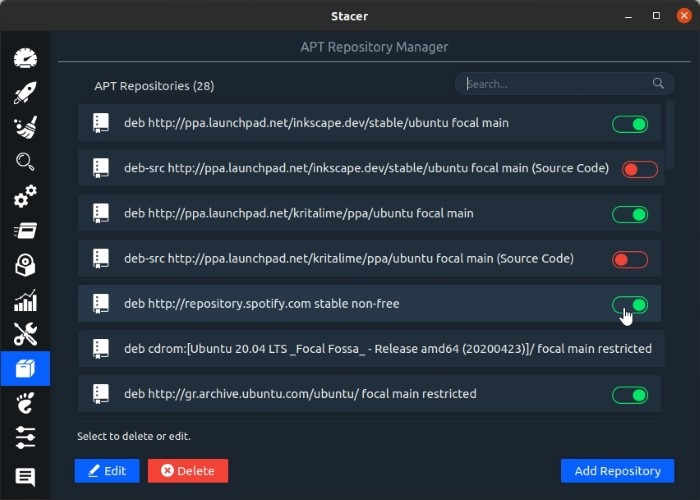Toggle off the spotify repository switch
Screen dimensions: 700x500
click(x=630, y=305)
